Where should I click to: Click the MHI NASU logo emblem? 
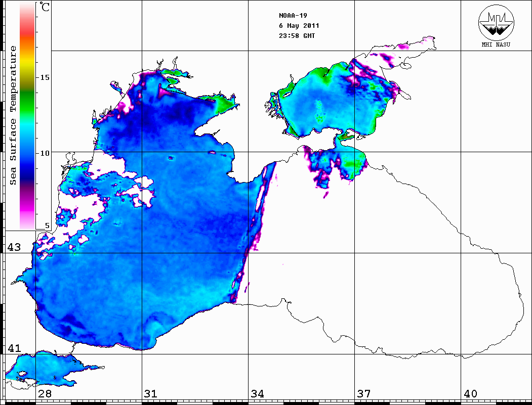[496, 22]
